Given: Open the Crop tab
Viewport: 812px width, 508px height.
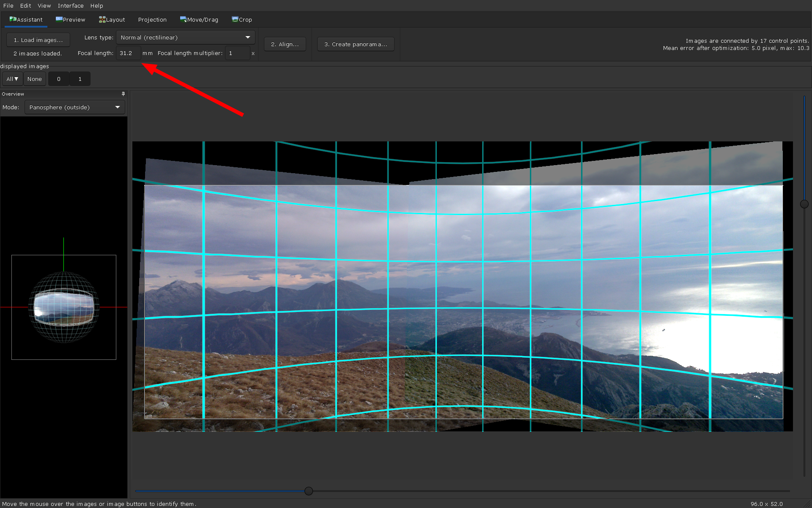Looking at the screenshot, I should (241, 19).
